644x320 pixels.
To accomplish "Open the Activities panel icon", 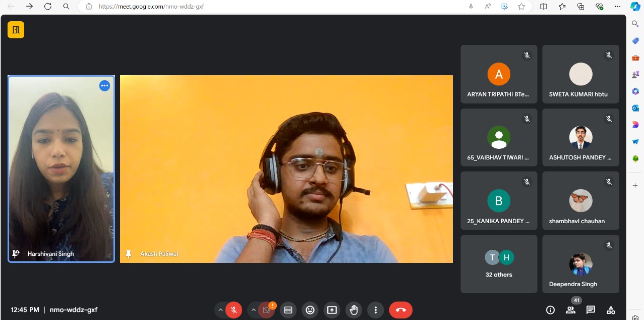I will click(x=611, y=310).
